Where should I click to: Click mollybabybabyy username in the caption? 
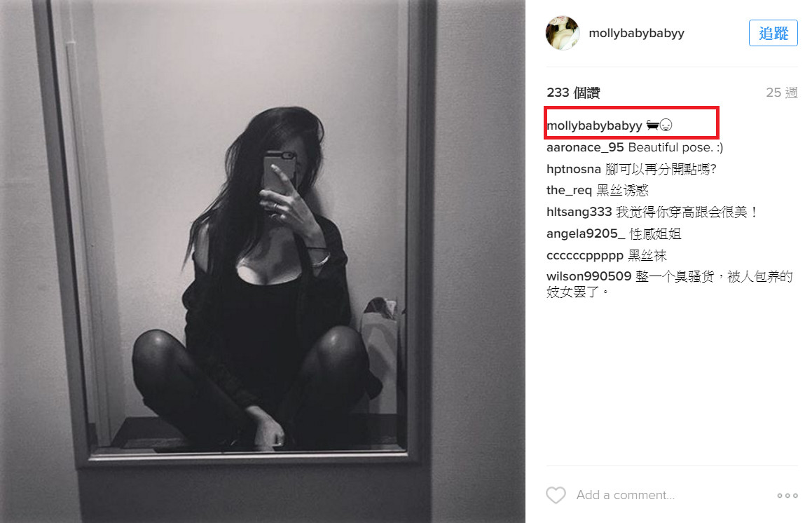coord(594,126)
